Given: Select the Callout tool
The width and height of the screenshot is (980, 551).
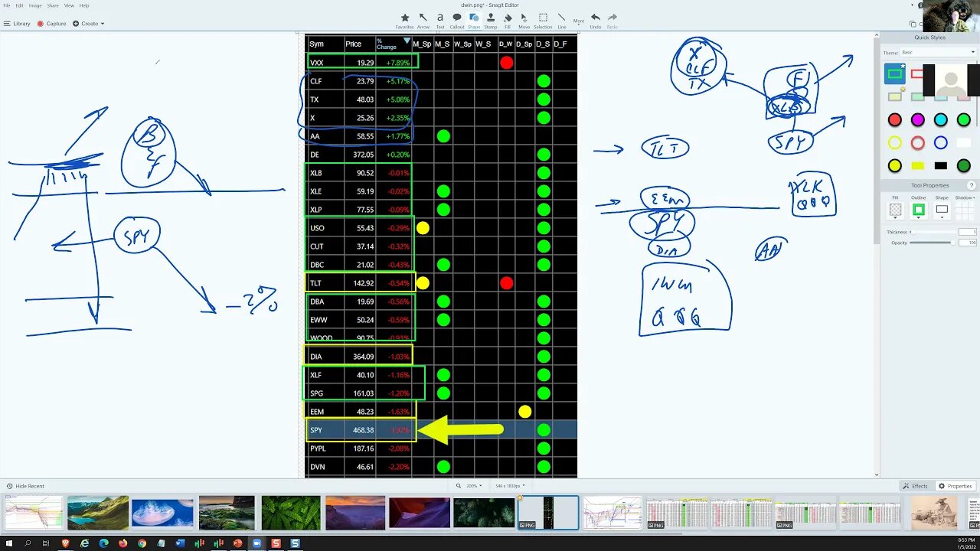Looking at the screenshot, I should [x=457, y=20].
